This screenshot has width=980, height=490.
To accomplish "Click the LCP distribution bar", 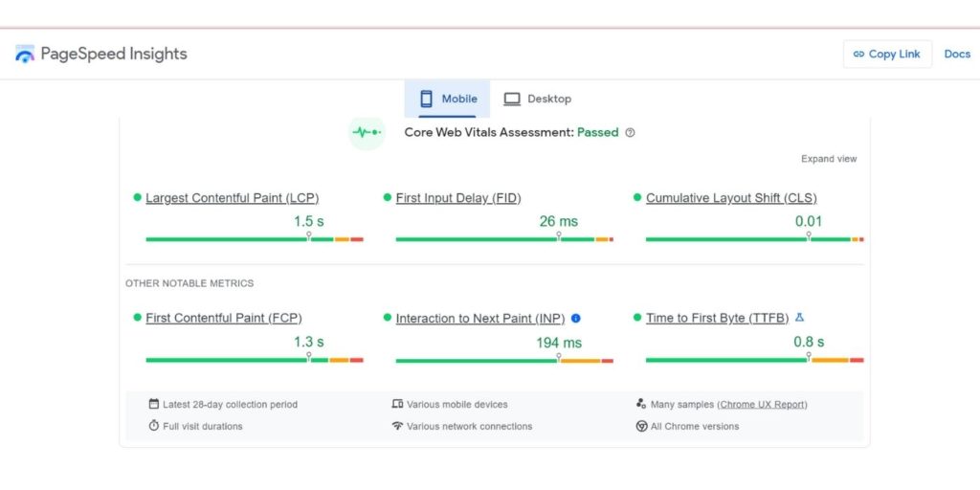I will pyautogui.click(x=255, y=238).
